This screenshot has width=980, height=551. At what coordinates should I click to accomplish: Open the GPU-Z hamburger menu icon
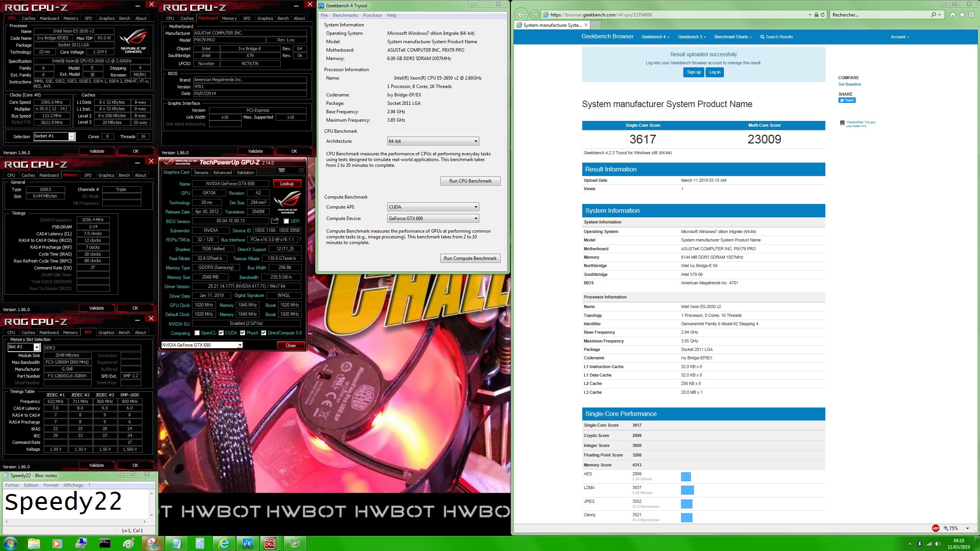pos(301,170)
